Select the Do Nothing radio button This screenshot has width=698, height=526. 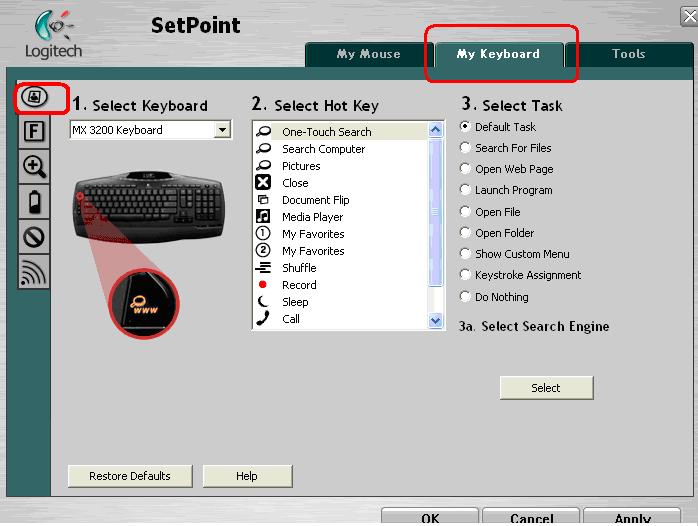click(465, 296)
